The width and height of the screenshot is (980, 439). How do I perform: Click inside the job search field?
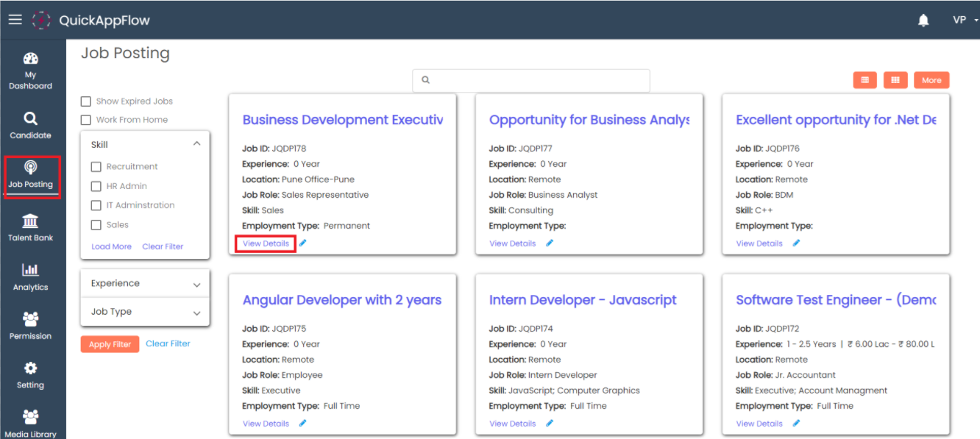coord(531,80)
